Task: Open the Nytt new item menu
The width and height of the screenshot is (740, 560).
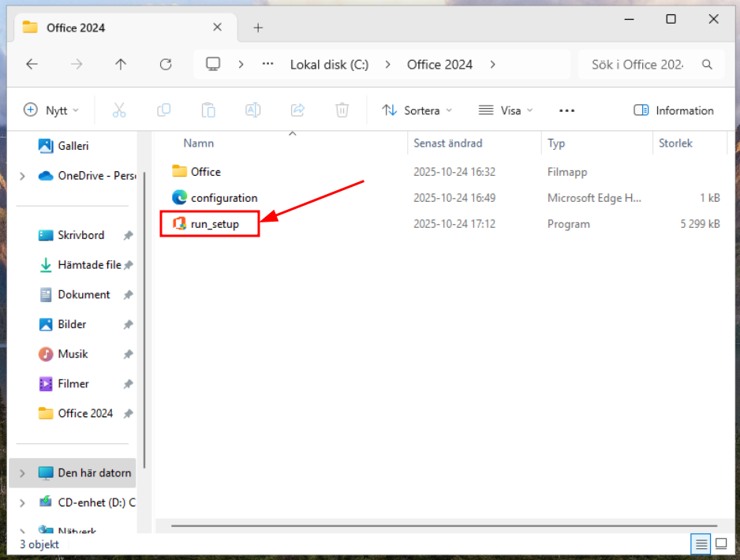Action: point(52,110)
